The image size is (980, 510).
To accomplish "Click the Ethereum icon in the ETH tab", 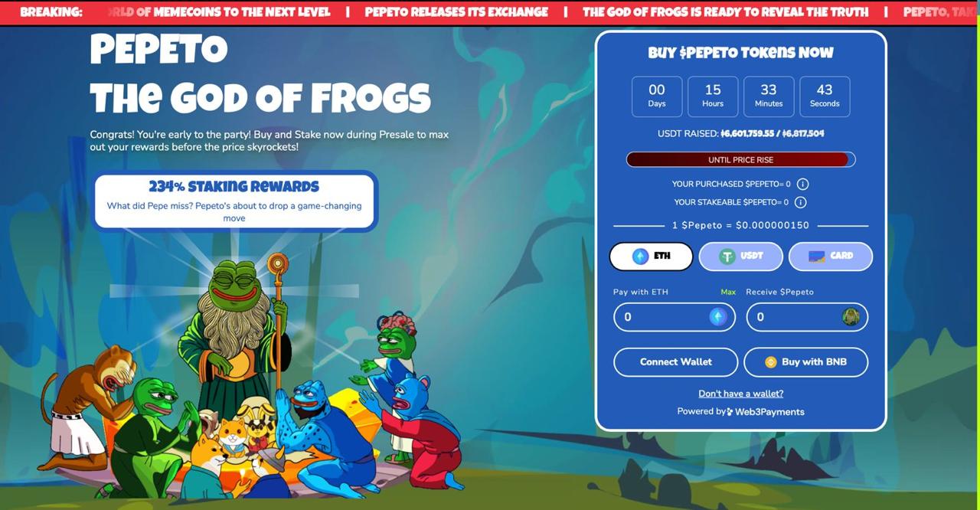I will pos(641,257).
